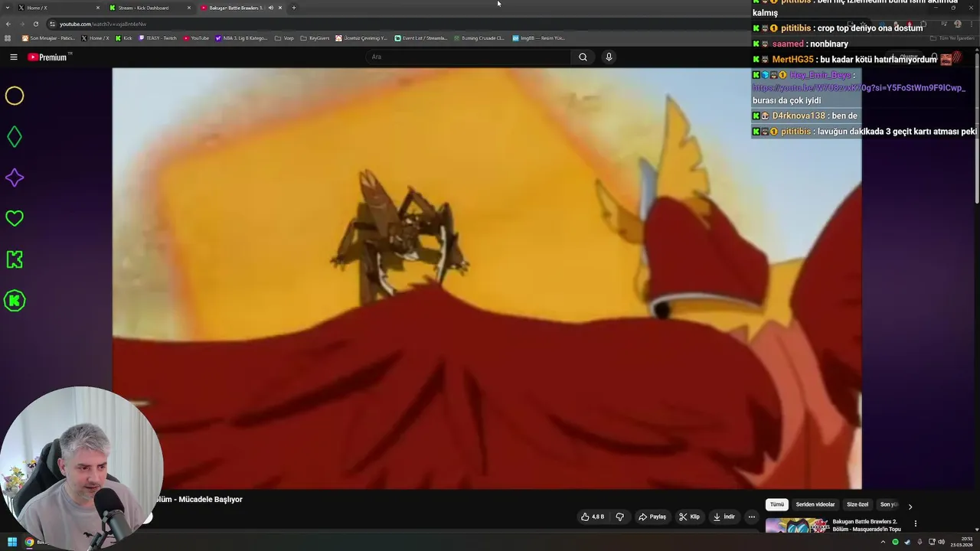980x551 pixels.
Task: Focus the 'Ara' search input field
Action: [469, 57]
